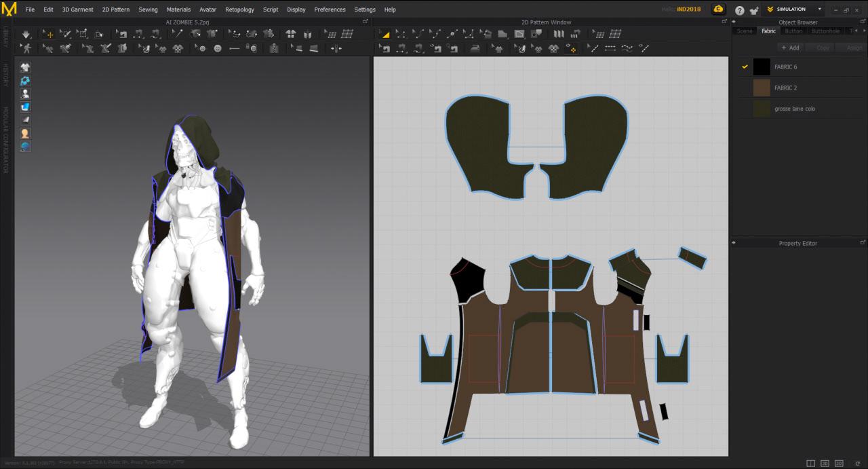Image resolution: width=868 pixels, height=469 pixels.
Task: Open the Sewing menu
Action: pyautogui.click(x=148, y=10)
